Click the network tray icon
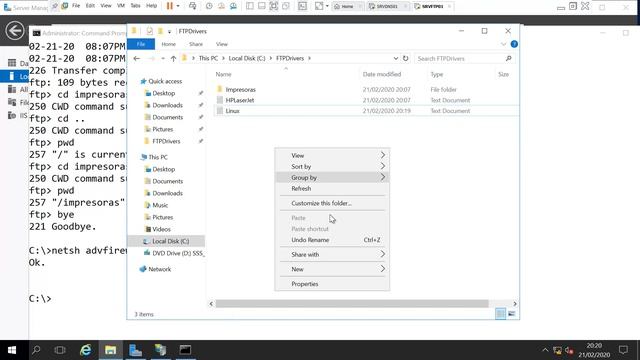Screen dimensions: 640x360 (557, 350)
